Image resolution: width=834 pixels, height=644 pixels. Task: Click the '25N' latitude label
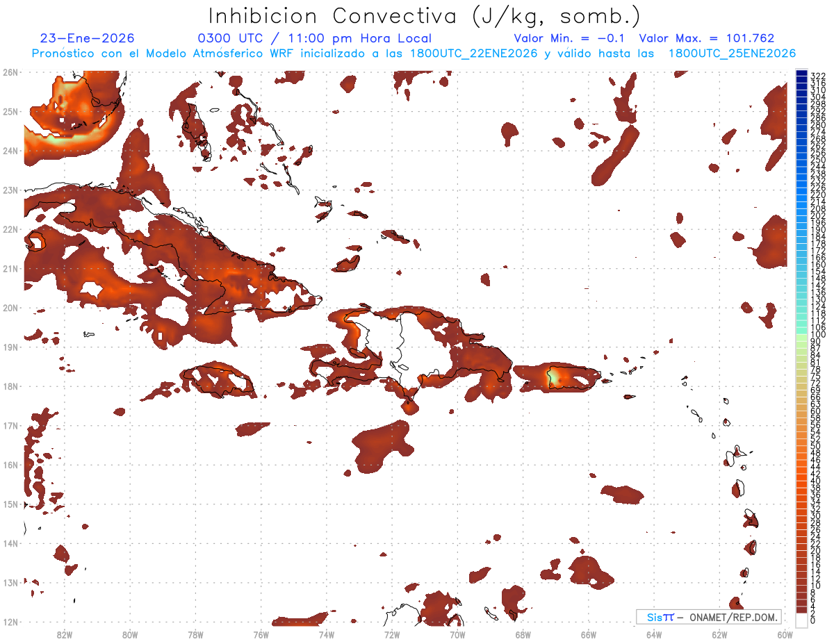click(x=10, y=111)
